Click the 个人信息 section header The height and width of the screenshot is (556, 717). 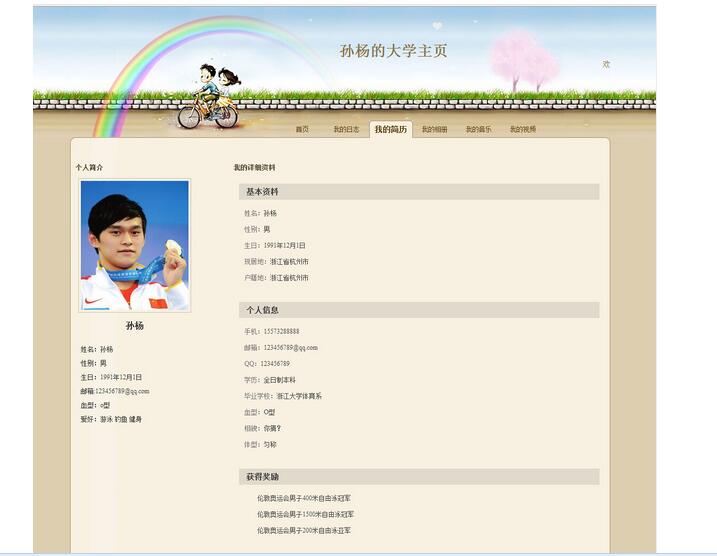pos(419,310)
